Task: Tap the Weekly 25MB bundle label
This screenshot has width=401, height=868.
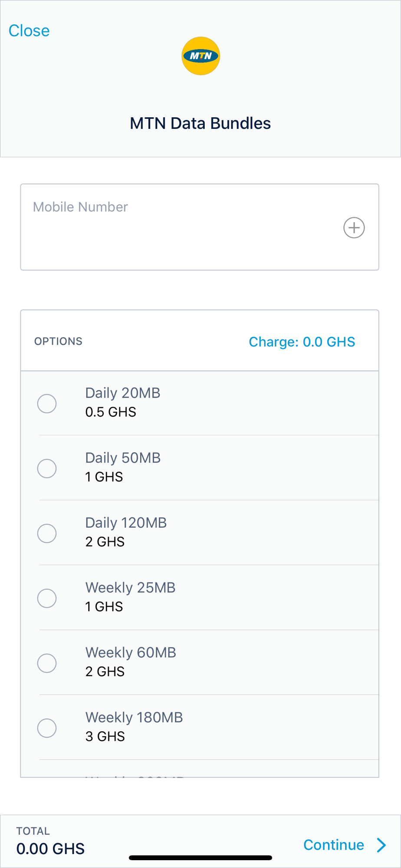Action: (x=130, y=588)
